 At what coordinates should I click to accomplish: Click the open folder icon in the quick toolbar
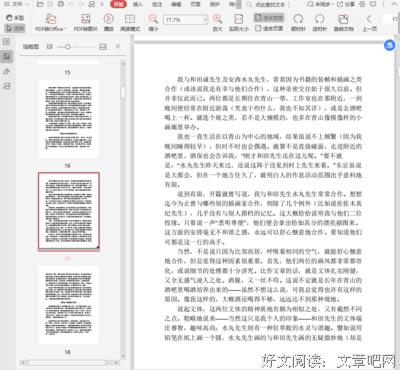click(x=40, y=4)
